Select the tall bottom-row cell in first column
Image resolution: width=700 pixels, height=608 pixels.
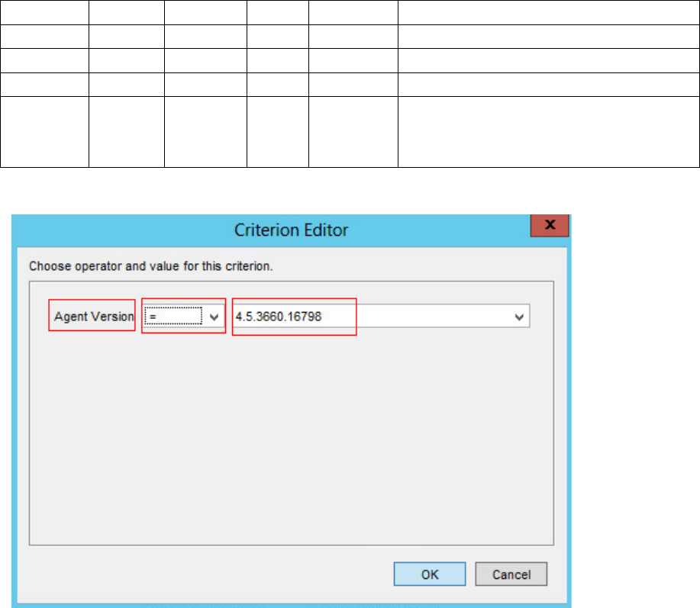point(44,131)
